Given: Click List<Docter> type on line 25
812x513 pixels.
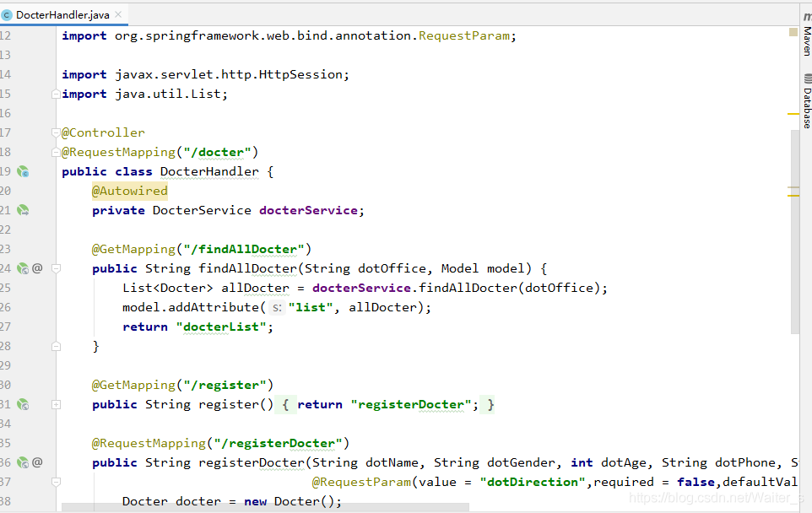Looking at the screenshot, I should coord(168,289).
